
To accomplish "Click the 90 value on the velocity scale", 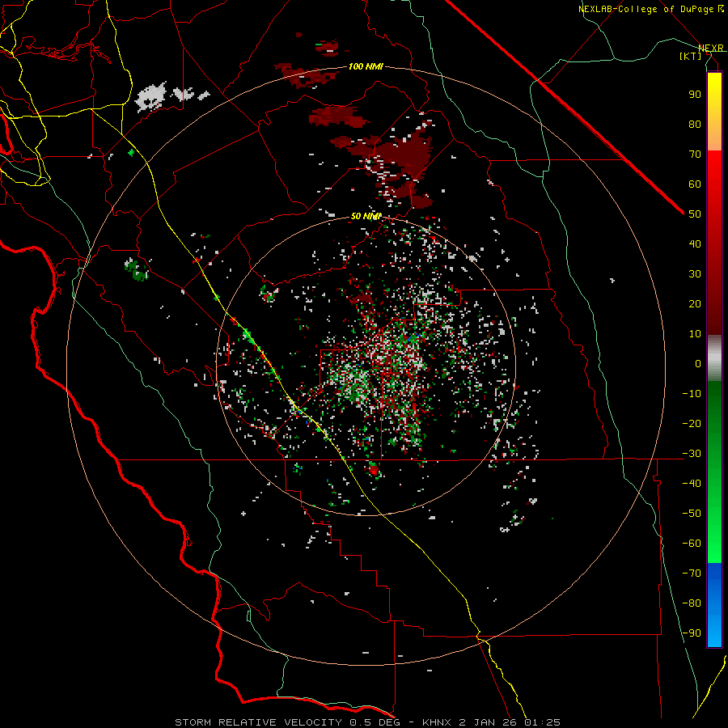I will pyautogui.click(x=695, y=95).
